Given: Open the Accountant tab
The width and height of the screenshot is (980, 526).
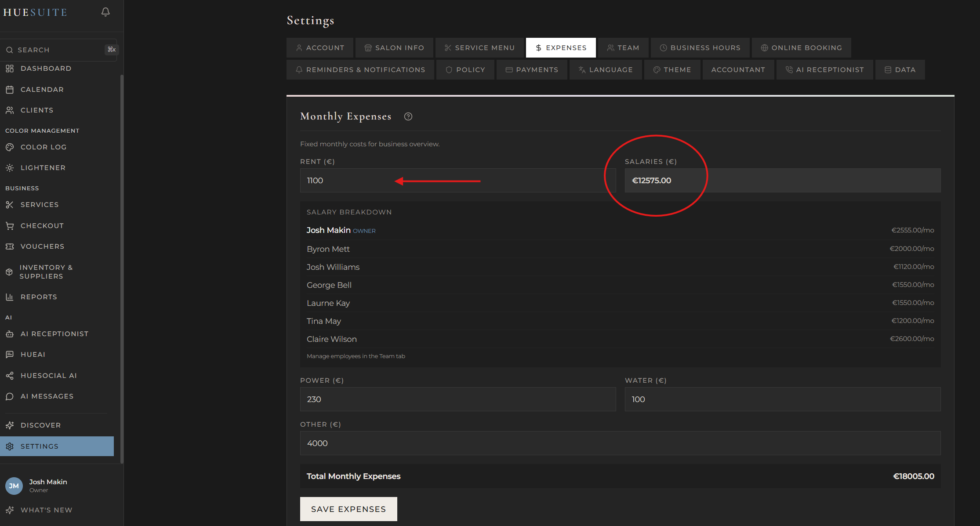Looking at the screenshot, I should coord(738,69).
